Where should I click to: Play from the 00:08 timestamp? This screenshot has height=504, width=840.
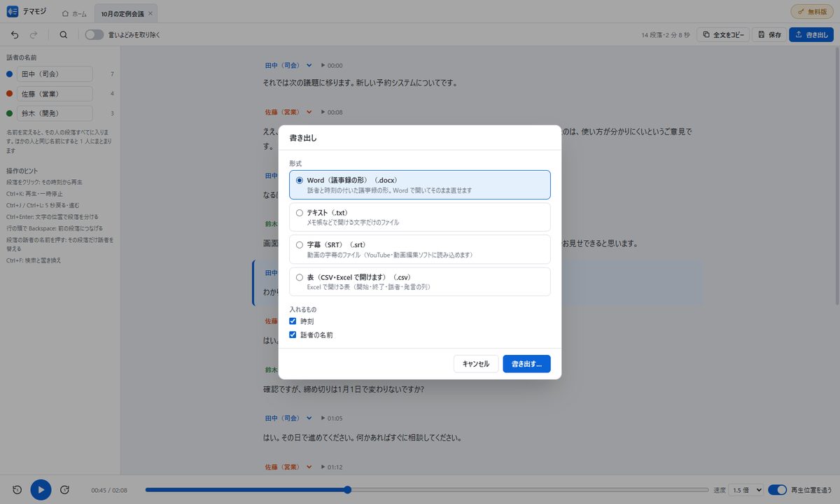[331, 112]
